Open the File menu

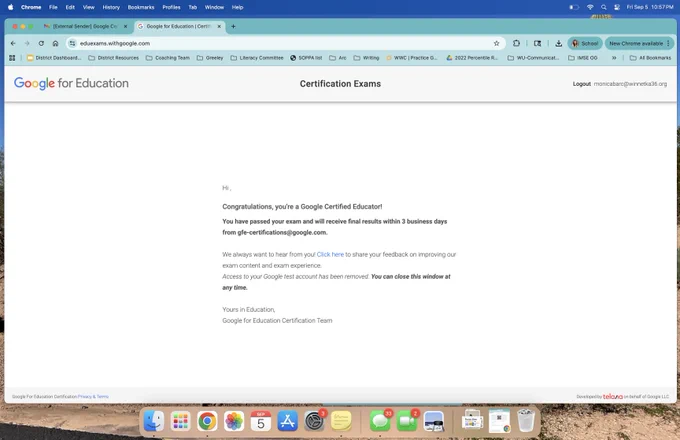[x=53, y=7]
